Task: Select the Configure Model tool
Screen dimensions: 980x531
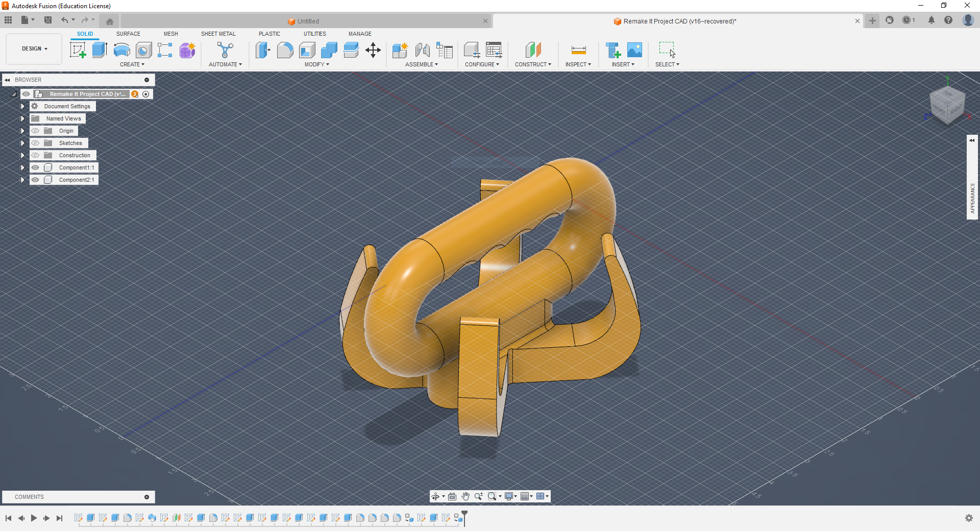Action: click(472, 50)
